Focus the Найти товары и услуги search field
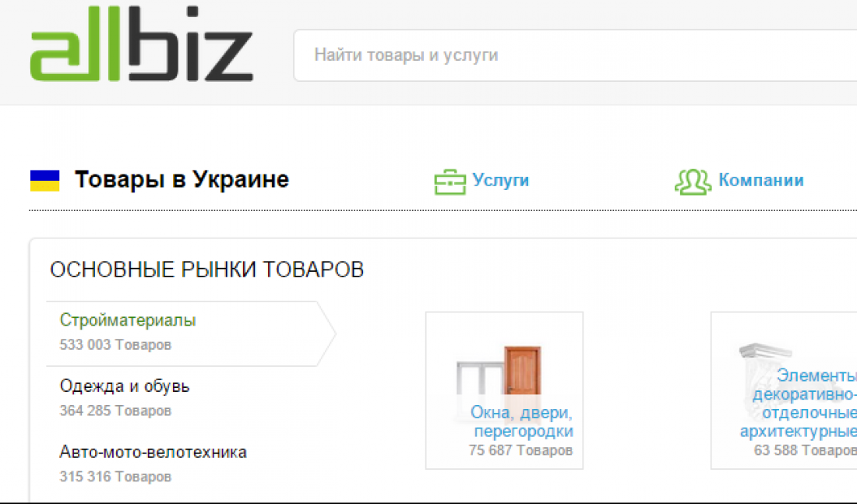This screenshot has height=504, width=857. click(x=575, y=55)
